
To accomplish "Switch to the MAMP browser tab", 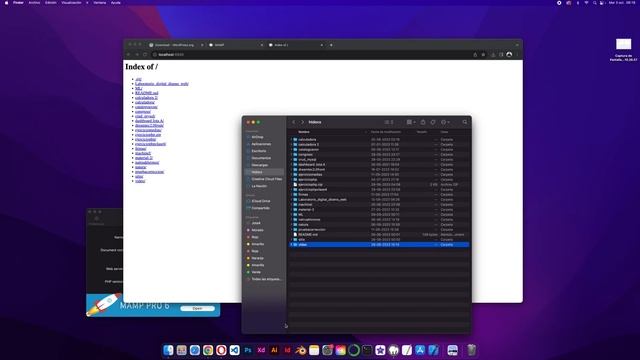I will [235, 45].
